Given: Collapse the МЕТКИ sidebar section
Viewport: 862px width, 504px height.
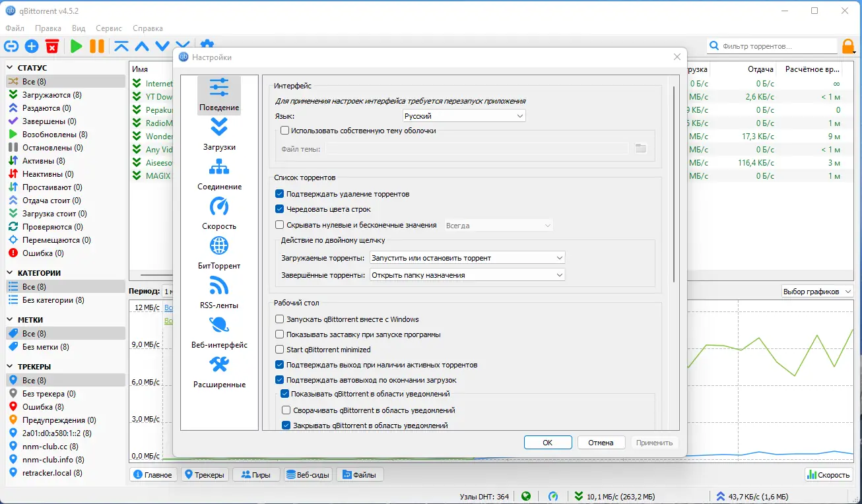Looking at the screenshot, I should click(11, 320).
